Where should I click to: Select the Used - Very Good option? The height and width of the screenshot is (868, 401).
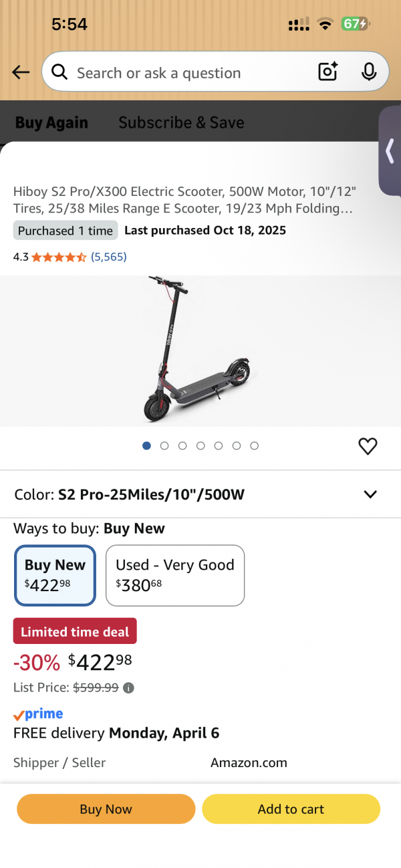click(175, 575)
